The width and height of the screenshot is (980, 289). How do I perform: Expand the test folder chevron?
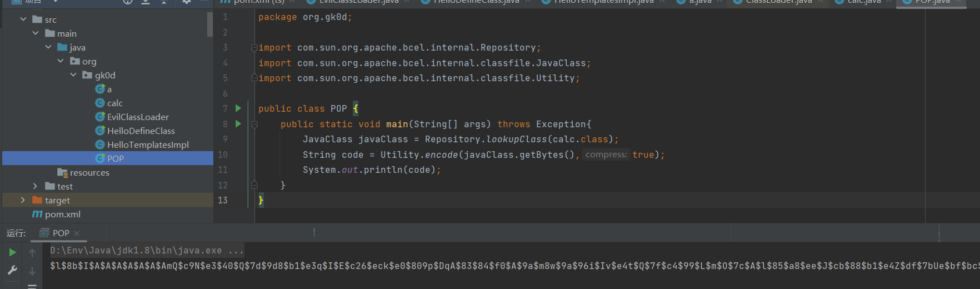tap(36, 186)
